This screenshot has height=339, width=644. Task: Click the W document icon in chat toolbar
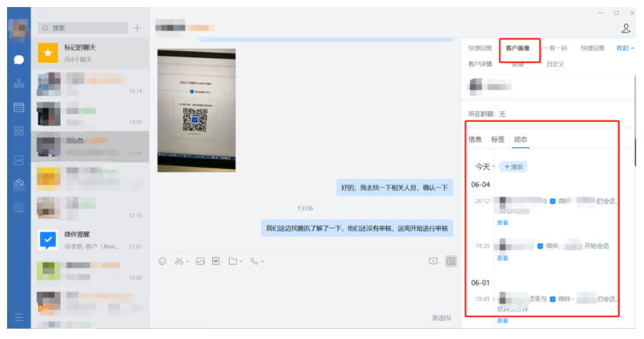pos(216,261)
